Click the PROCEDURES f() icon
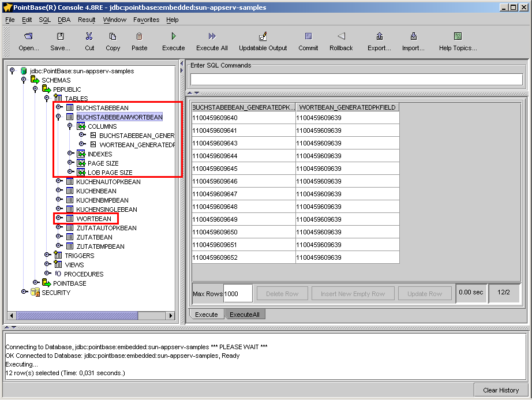This screenshot has height=400, width=532. point(58,274)
